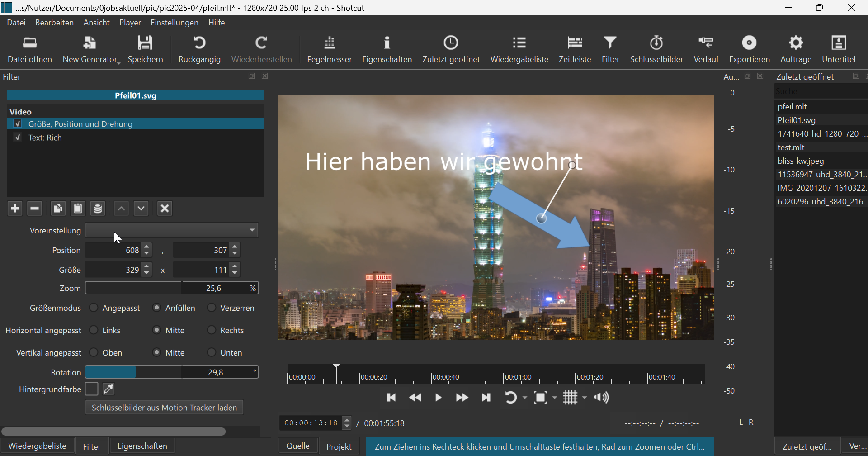Open Pfeil01.svg from recent files list
This screenshot has height=456, width=868.
click(797, 120)
